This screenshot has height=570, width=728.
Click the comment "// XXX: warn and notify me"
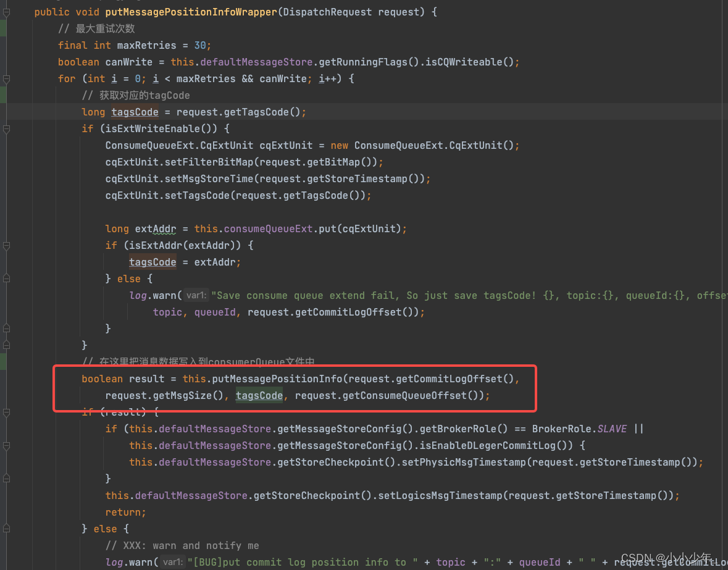tap(183, 545)
